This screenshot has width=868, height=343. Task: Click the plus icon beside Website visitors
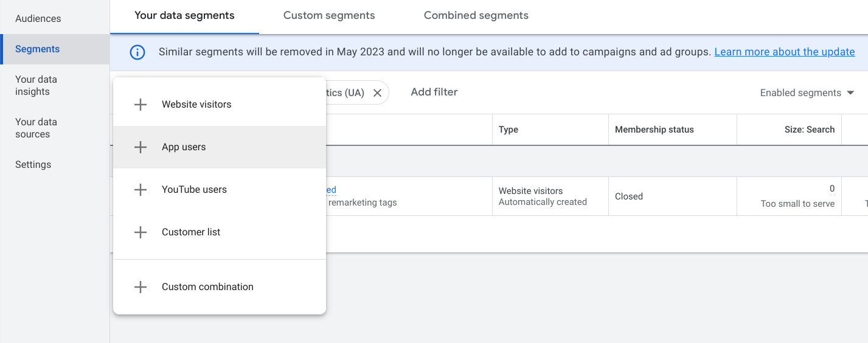pos(141,105)
